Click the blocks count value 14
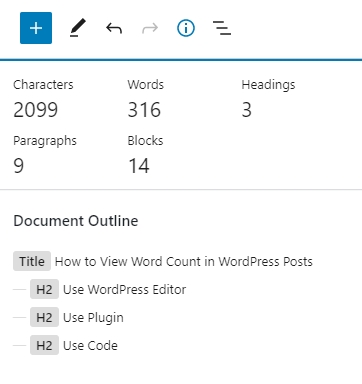Screen dimensions: 362x384 click(x=139, y=166)
